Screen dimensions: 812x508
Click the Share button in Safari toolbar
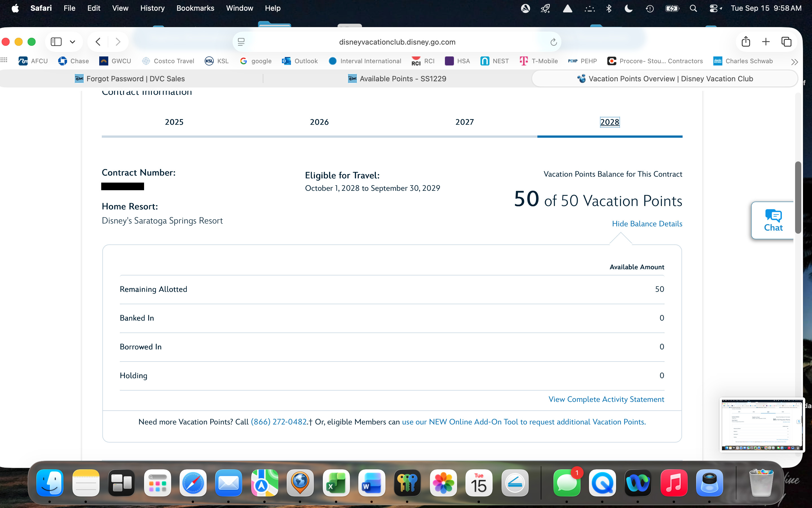(x=745, y=41)
